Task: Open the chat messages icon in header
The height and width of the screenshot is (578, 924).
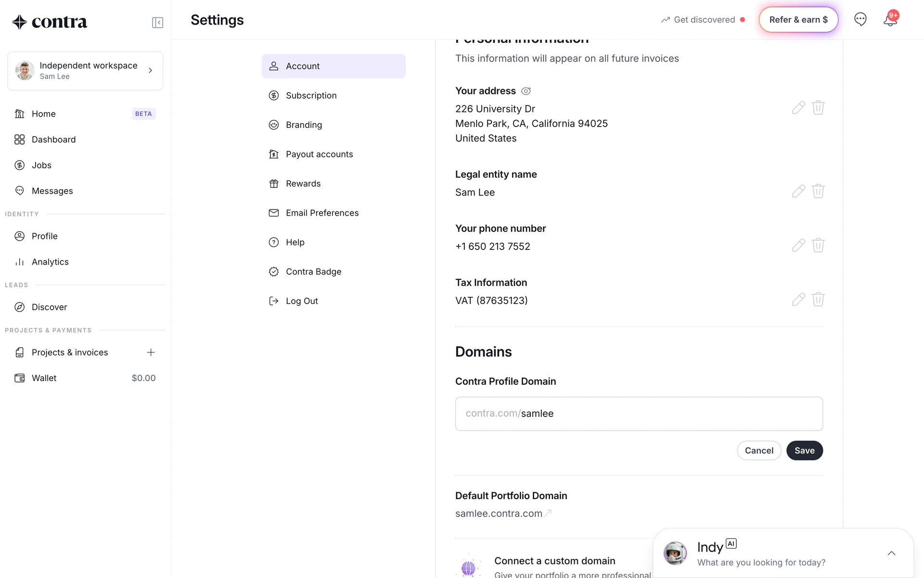Action: pos(860,19)
